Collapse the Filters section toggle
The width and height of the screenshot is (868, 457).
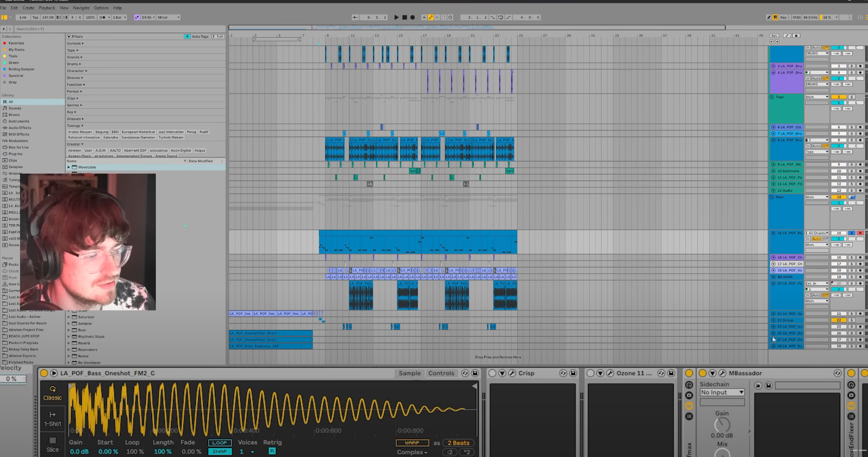pos(69,36)
